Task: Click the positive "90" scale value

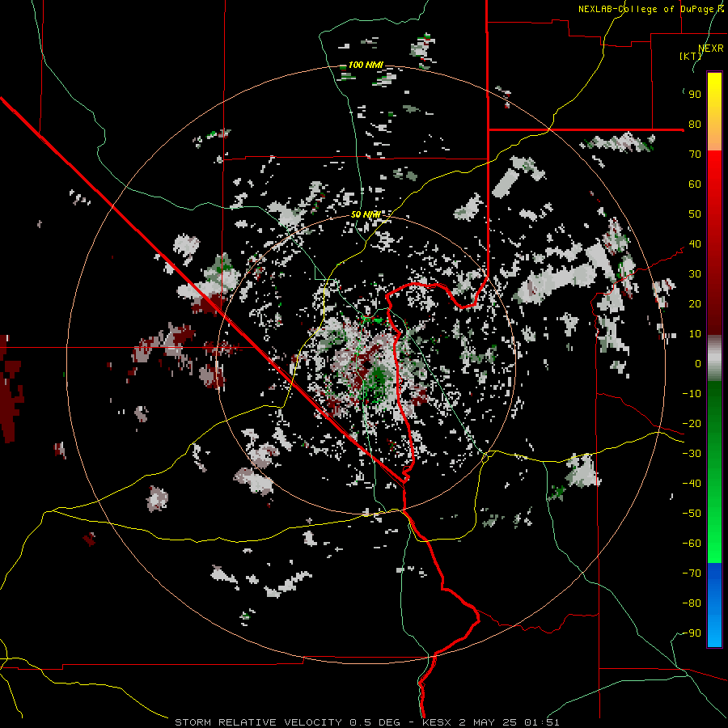Action: (x=695, y=95)
